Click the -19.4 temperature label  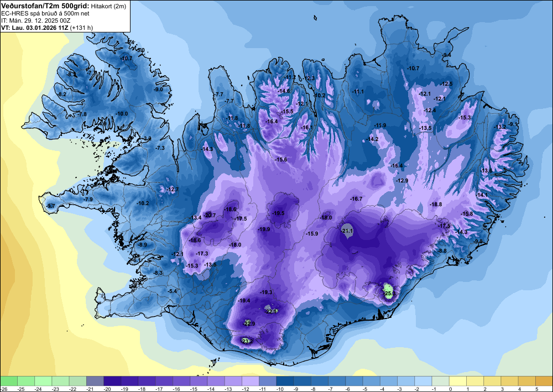click(x=244, y=301)
